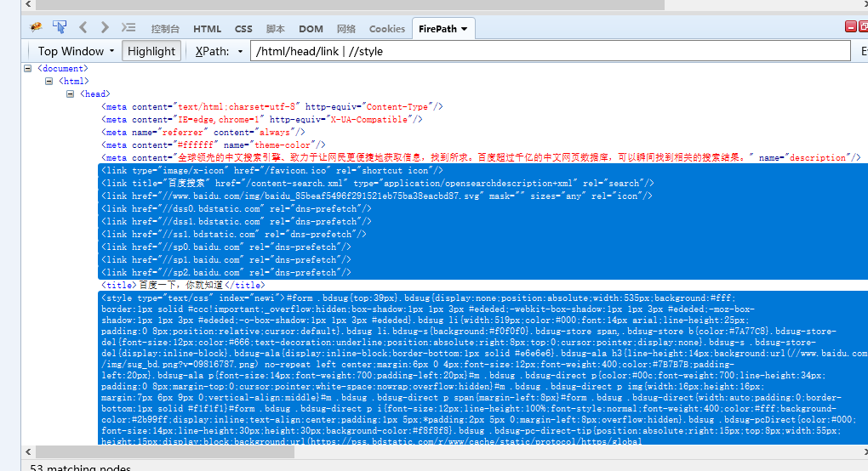Viewport: 868px width, 471px height.
Task: Switch to the Cookies tab
Action: (387, 29)
